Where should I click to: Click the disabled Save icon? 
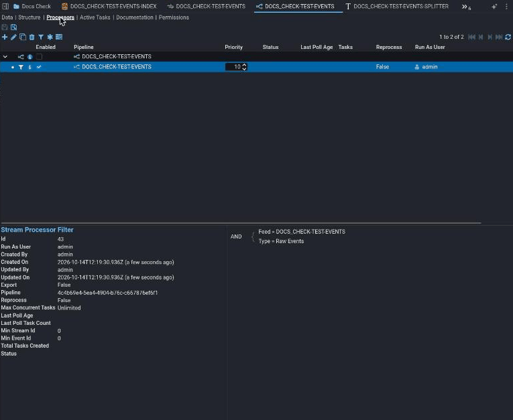[5, 27]
